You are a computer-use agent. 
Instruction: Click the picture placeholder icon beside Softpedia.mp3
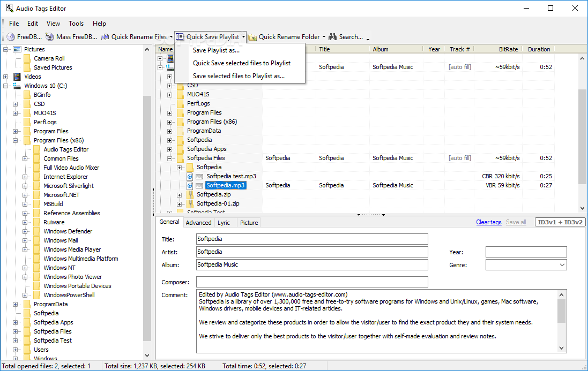coord(199,185)
